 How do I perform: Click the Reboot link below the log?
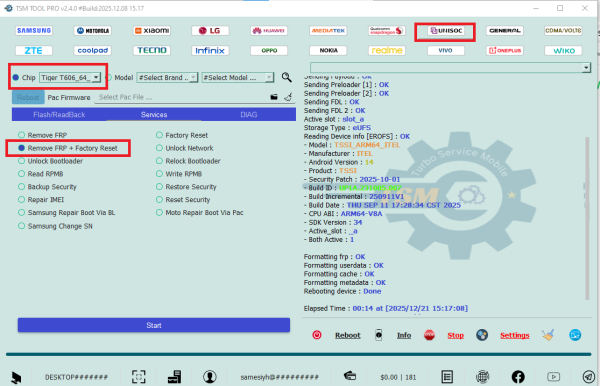click(347, 335)
